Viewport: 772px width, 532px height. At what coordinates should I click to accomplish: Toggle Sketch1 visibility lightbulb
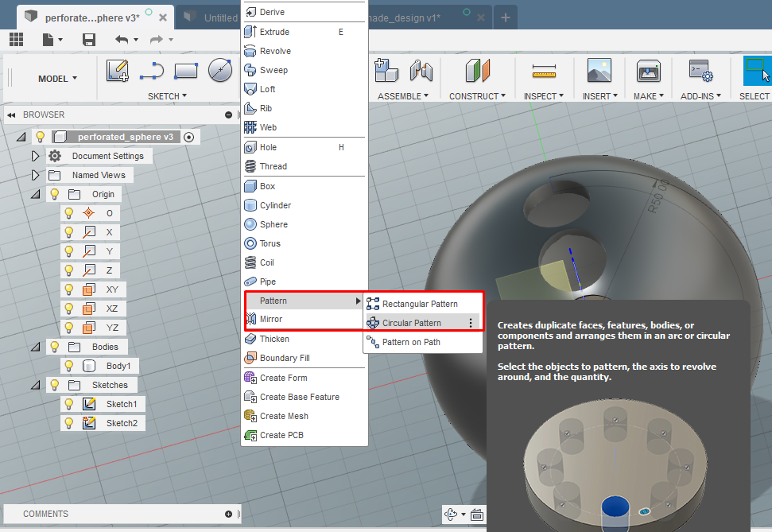click(x=69, y=404)
